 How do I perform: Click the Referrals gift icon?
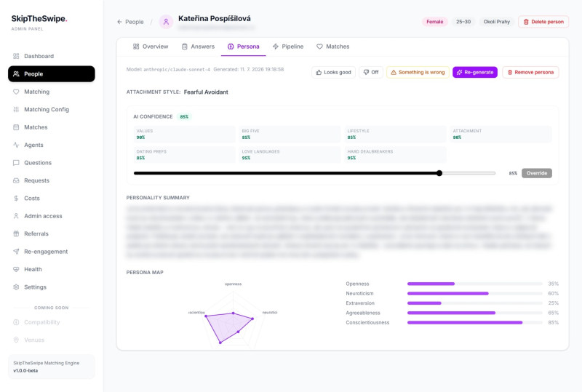coord(16,234)
